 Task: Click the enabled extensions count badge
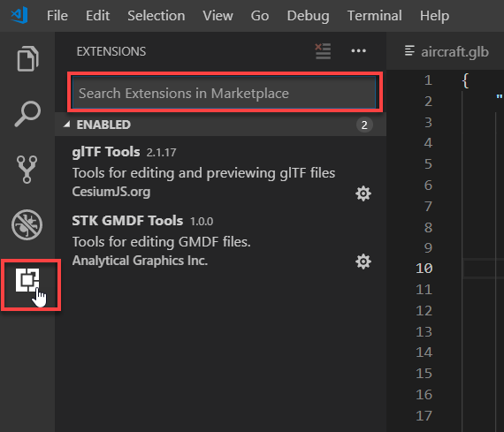[x=364, y=125]
